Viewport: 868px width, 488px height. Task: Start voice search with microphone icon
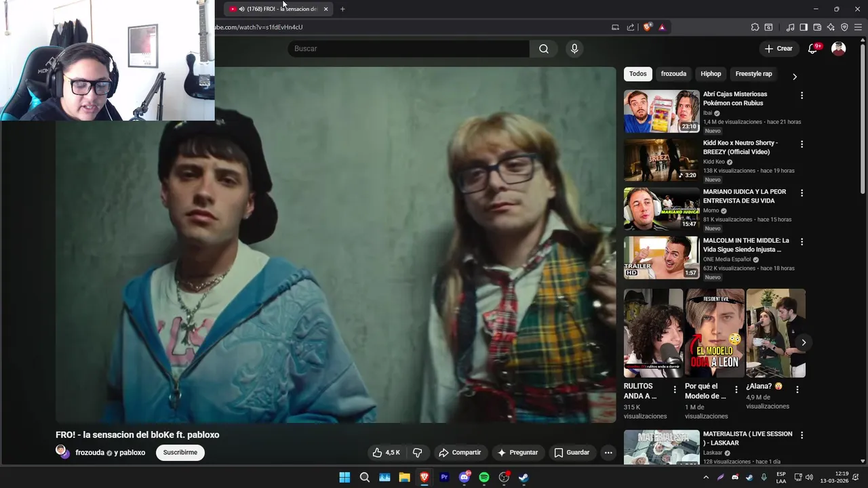pos(574,49)
